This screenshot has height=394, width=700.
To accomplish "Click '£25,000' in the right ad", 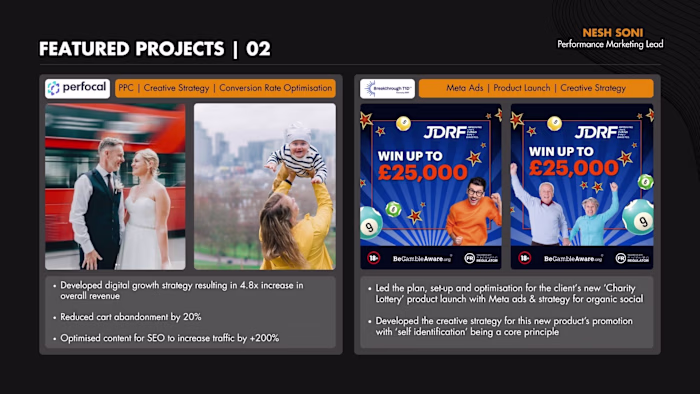I will (x=574, y=168).
